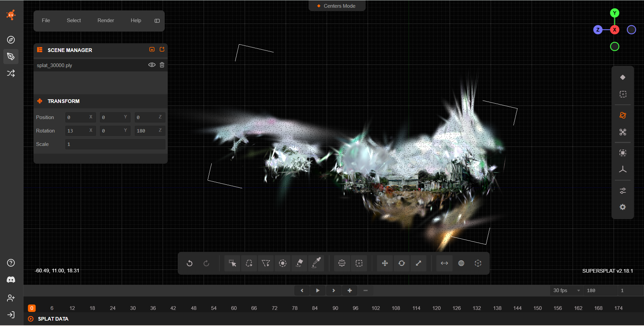Select the eyedropper tool

coord(316,263)
